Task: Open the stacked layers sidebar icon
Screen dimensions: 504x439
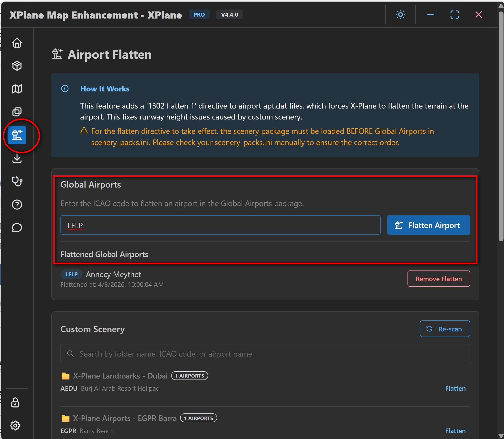Action: 17,112
